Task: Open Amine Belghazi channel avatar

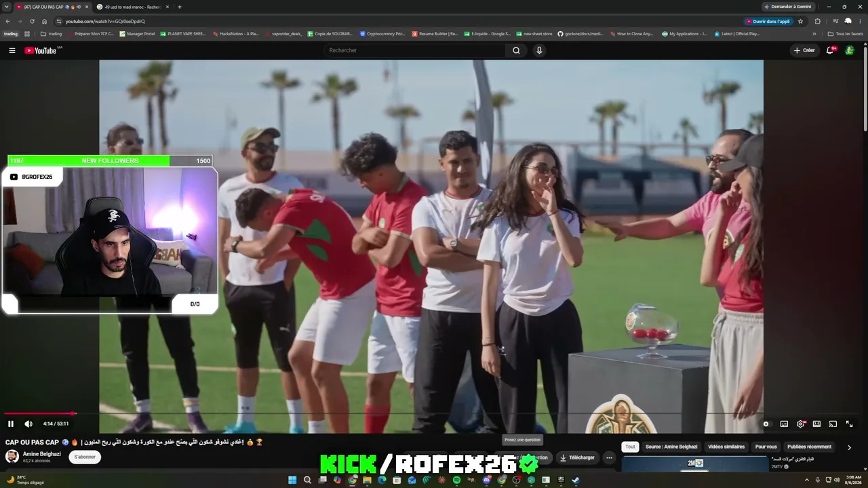Action: pos(12,457)
